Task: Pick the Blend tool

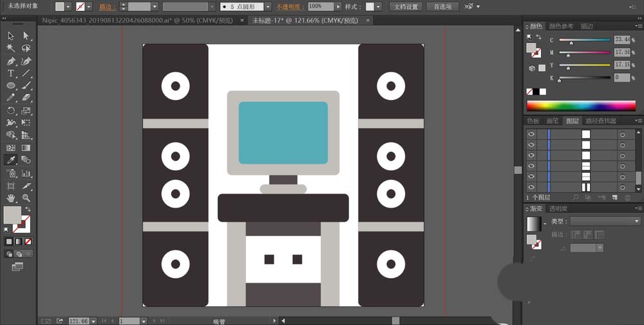Action: (x=26, y=160)
